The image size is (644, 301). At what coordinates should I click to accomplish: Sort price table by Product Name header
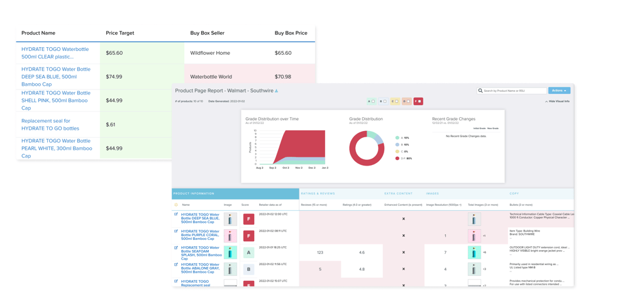point(38,33)
